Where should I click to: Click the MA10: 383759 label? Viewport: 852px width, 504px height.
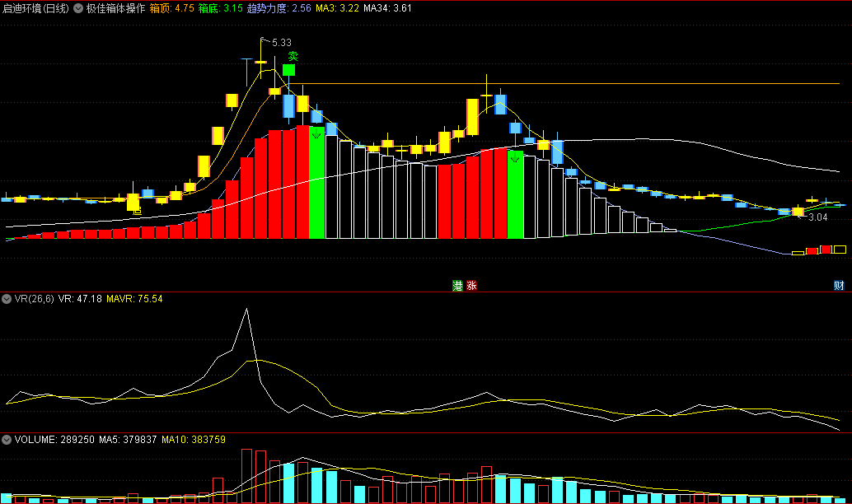pyautogui.click(x=194, y=440)
